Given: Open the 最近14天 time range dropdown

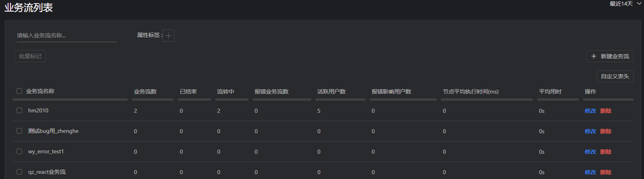Looking at the screenshot, I should 625,4.
